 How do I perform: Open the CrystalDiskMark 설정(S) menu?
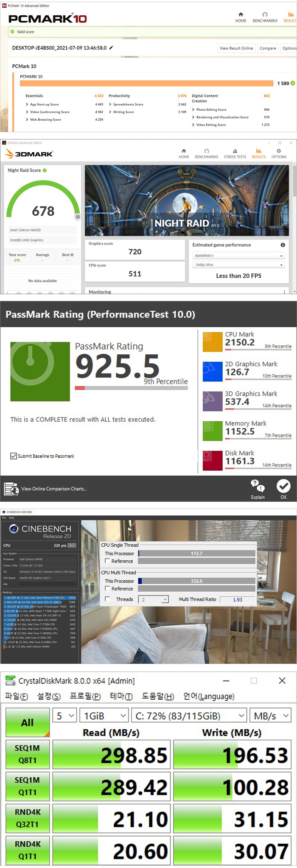[x=49, y=696]
